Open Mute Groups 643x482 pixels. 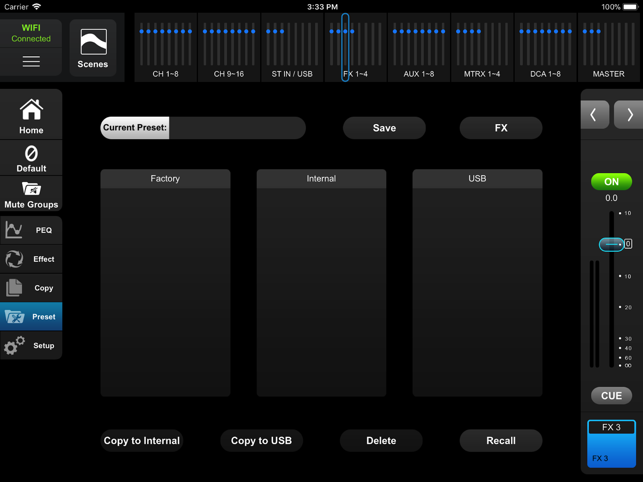pyautogui.click(x=31, y=194)
